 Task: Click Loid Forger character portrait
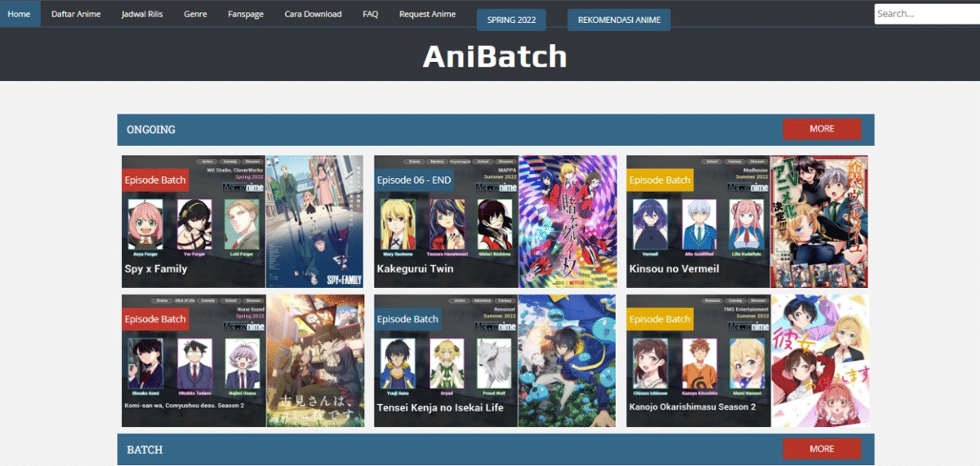click(242, 224)
